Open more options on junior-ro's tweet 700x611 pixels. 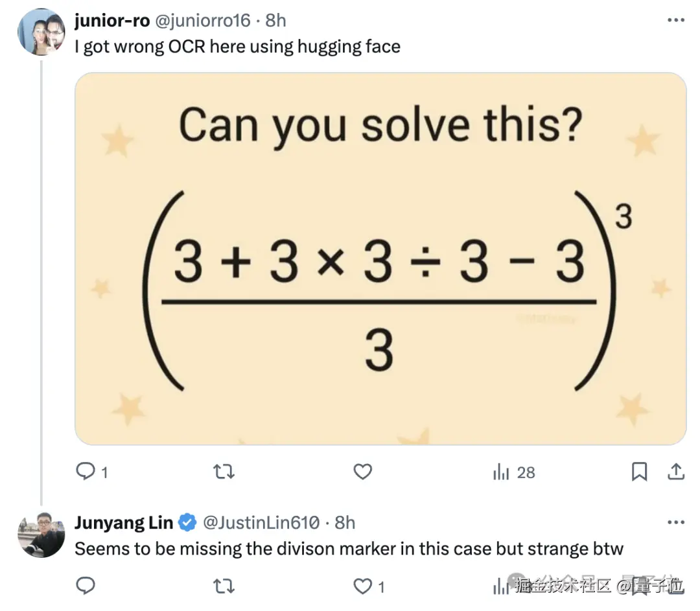(675, 20)
